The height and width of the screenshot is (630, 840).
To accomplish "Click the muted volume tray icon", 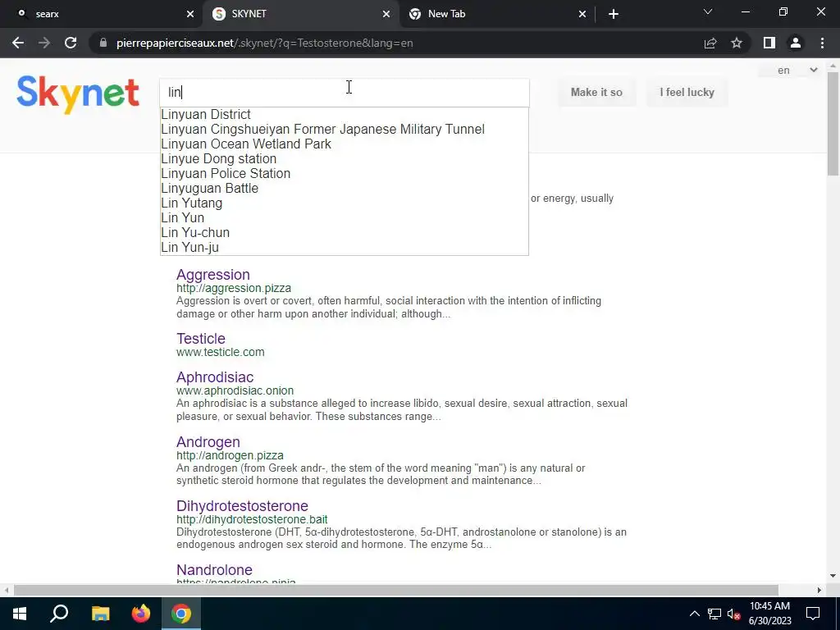I will click(x=733, y=614).
